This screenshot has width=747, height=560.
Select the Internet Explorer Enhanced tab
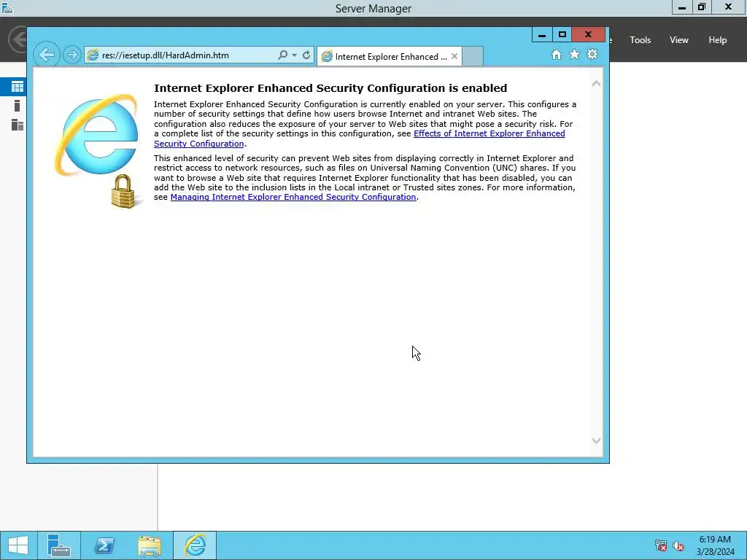tap(390, 57)
